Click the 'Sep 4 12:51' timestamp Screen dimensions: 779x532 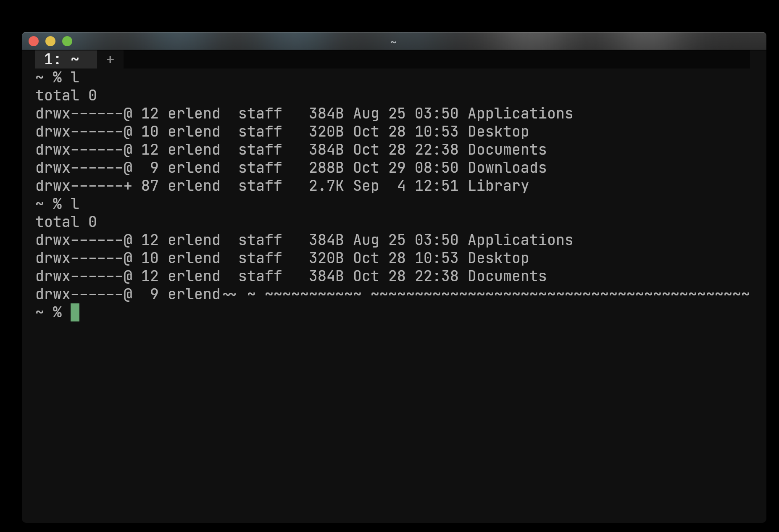[405, 186]
